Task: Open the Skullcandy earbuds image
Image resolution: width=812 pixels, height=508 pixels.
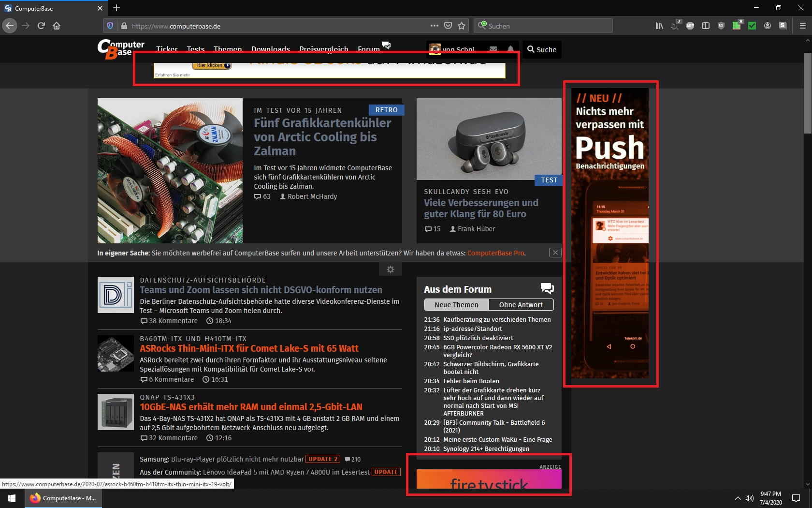Action: [x=489, y=139]
